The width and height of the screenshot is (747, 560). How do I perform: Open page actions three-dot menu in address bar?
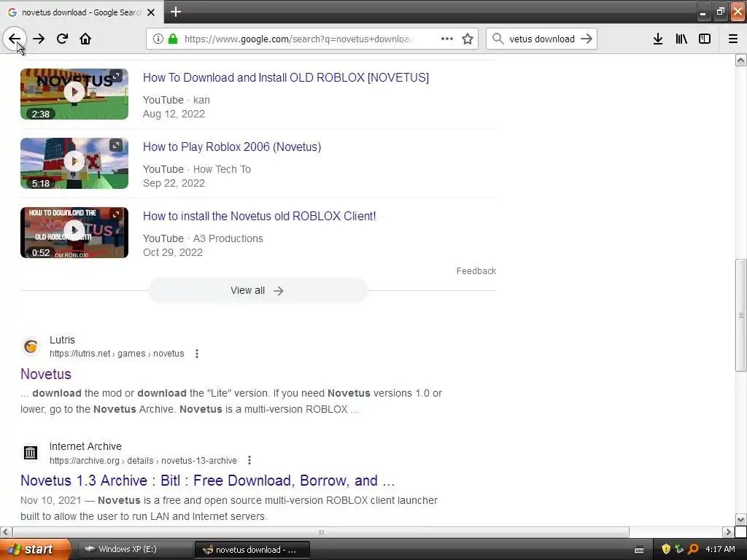pyautogui.click(x=447, y=39)
